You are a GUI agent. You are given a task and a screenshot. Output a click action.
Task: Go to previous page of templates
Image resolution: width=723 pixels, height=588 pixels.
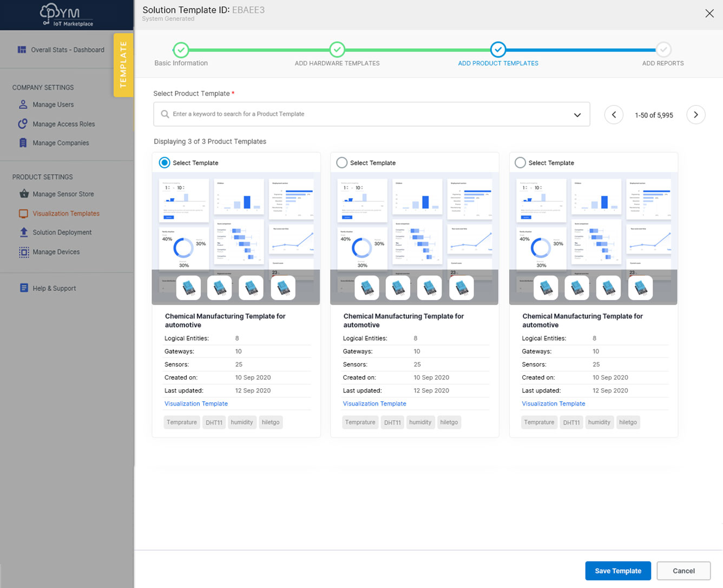[614, 115]
